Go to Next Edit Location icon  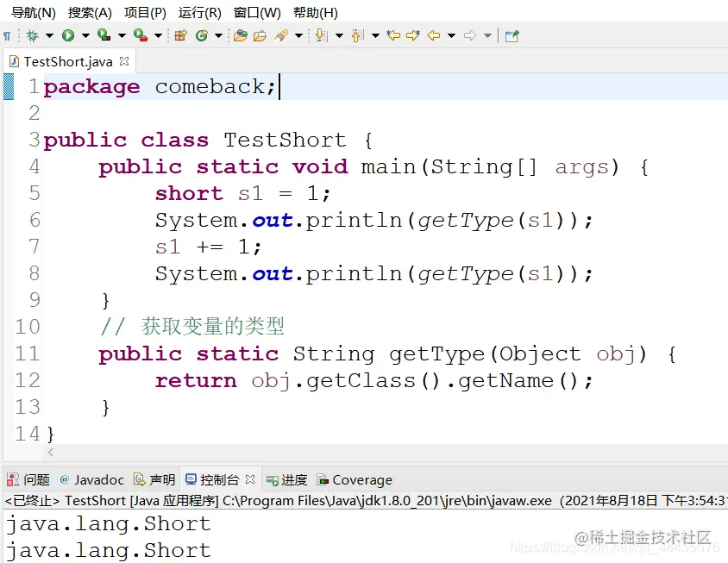pos(413,35)
